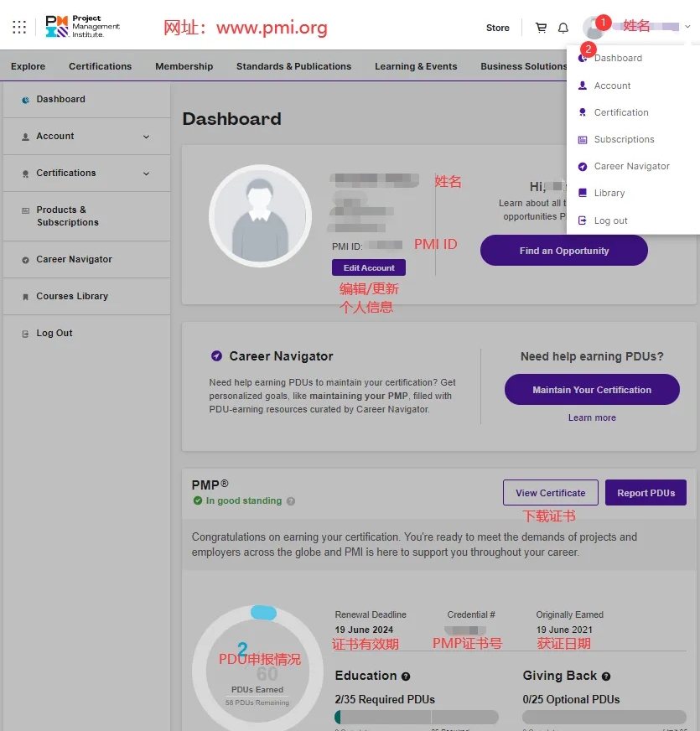Open the Learn more link
The image size is (700, 731).
(592, 417)
